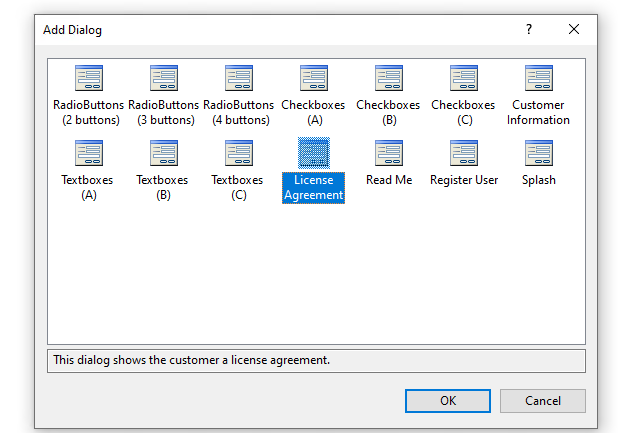Dismiss the dialog with Cancel

[x=543, y=401]
